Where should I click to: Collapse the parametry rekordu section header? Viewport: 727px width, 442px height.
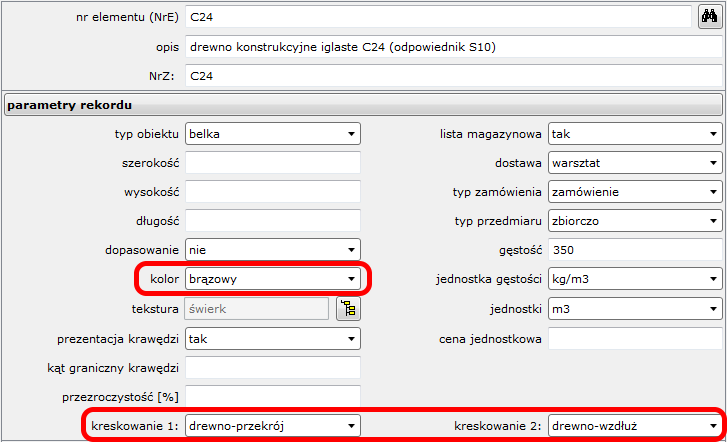click(362, 104)
